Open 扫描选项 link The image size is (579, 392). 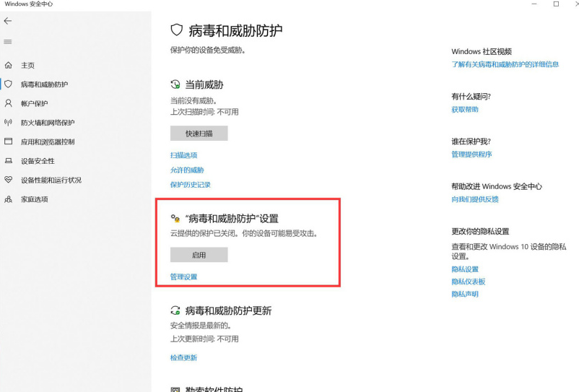click(x=183, y=155)
